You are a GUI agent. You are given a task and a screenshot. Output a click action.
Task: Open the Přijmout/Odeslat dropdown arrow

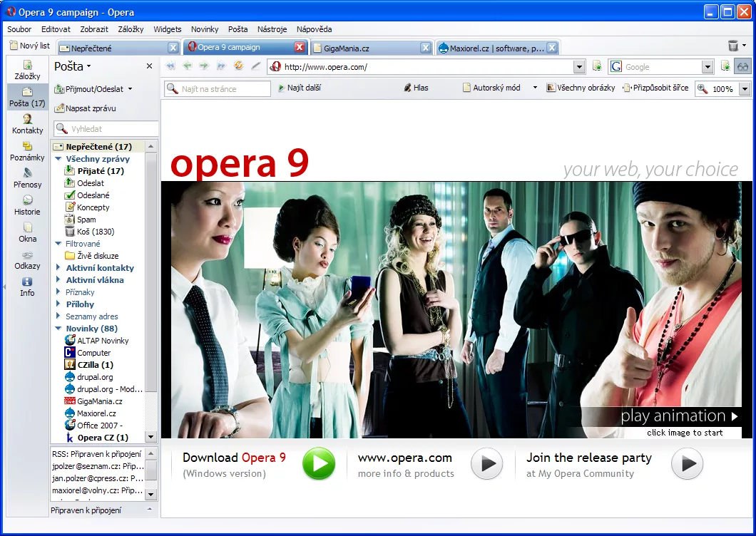[131, 89]
